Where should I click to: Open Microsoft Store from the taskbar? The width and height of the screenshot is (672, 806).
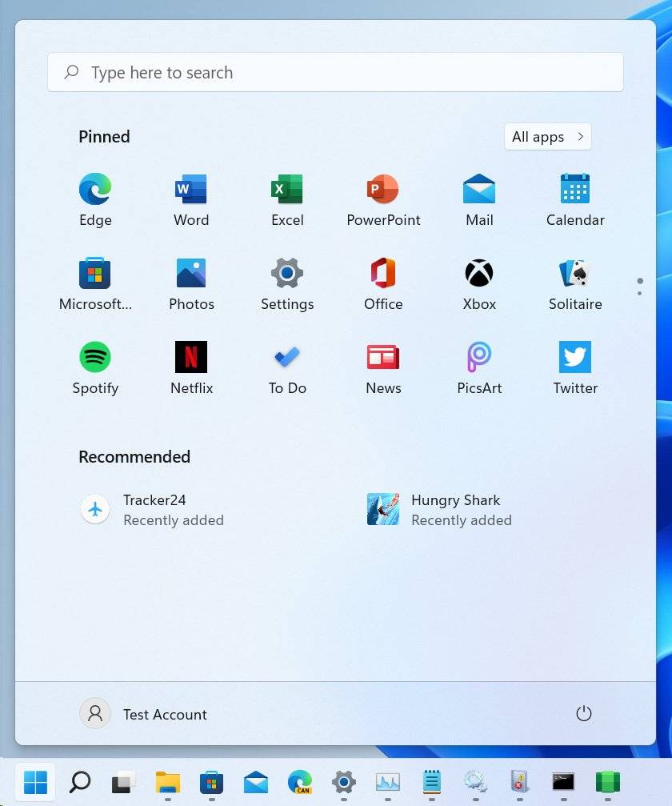coord(212,782)
